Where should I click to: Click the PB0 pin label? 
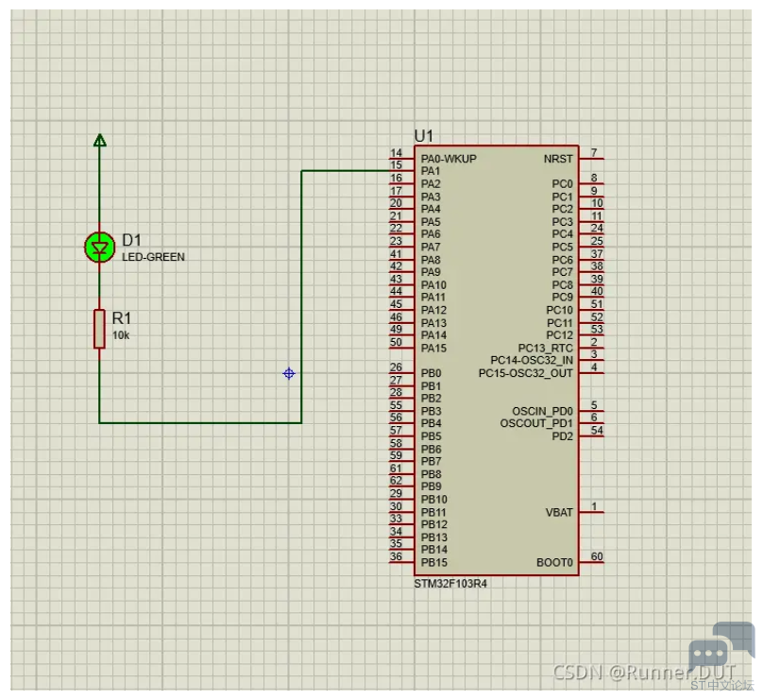pyautogui.click(x=432, y=373)
